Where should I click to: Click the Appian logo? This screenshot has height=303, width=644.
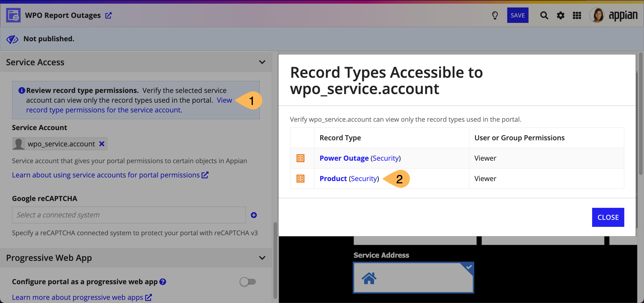(623, 16)
